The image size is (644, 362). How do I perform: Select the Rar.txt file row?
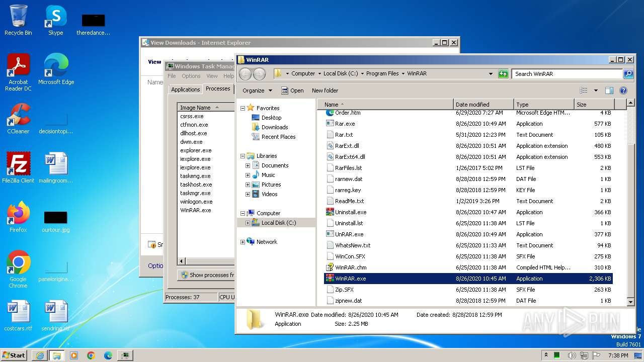pyautogui.click(x=468, y=135)
